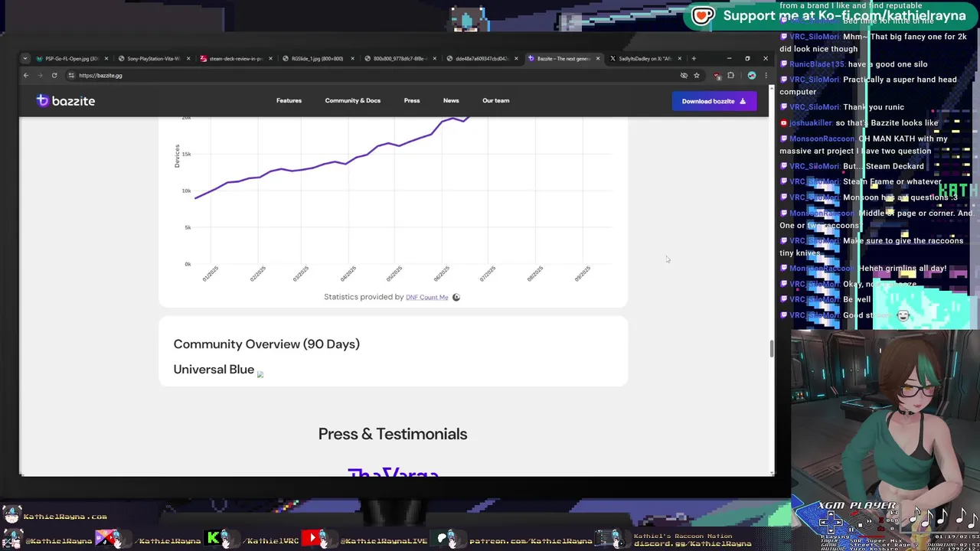The width and height of the screenshot is (980, 551).
Task: Open the Our team nav item
Action: 495,100
